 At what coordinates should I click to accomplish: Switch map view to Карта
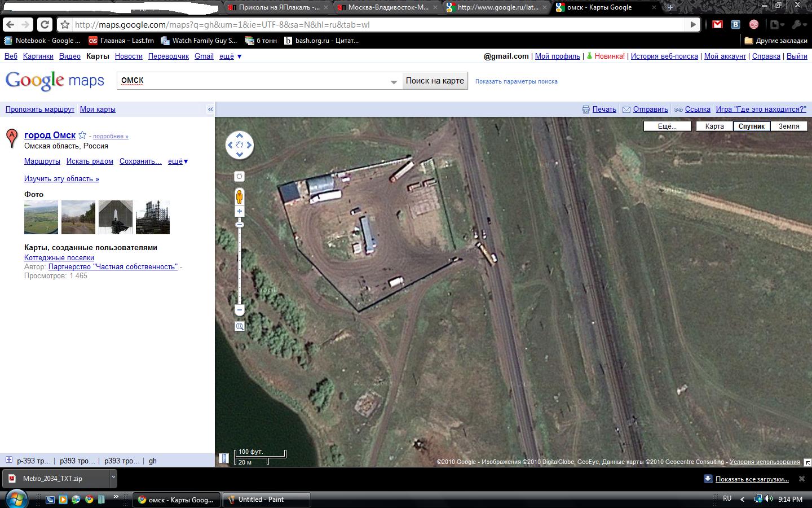[714, 126]
